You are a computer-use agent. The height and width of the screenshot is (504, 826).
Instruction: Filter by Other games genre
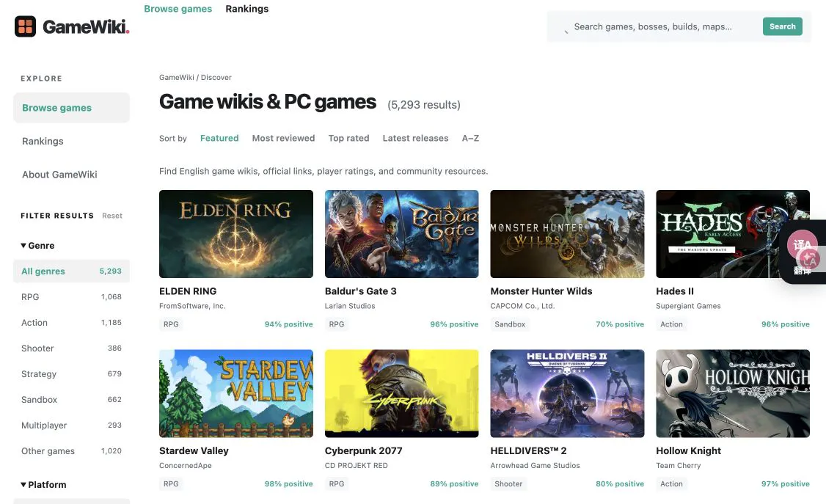point(72,450)
